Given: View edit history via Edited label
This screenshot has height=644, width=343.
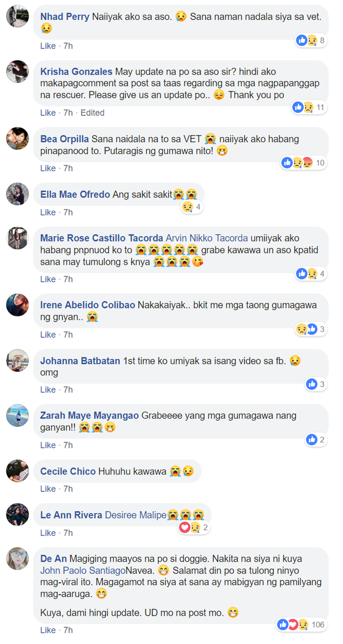Looking at the screenshot, I should (92, 113).
